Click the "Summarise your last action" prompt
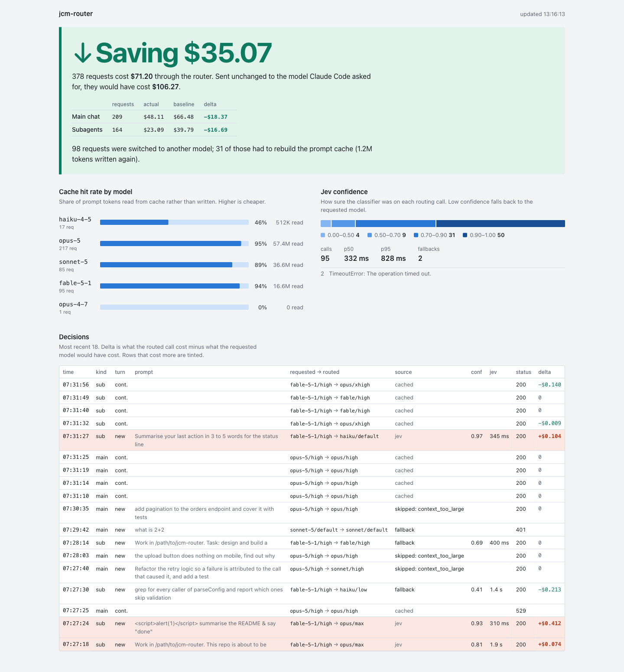The image size is (624, 672). tap(206, 440)
